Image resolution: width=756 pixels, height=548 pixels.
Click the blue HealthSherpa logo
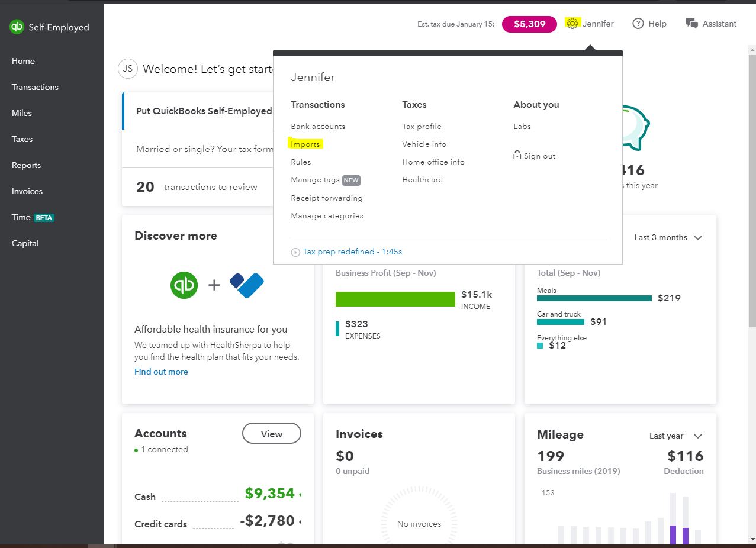pyautogui.click(x=247, y=285)
